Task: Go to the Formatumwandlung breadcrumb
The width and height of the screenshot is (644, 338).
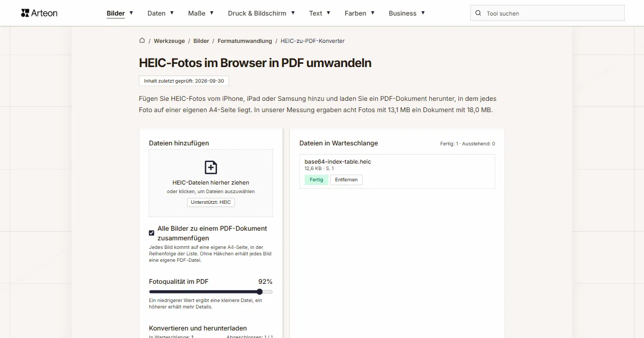Action: [x=245, y=41]
